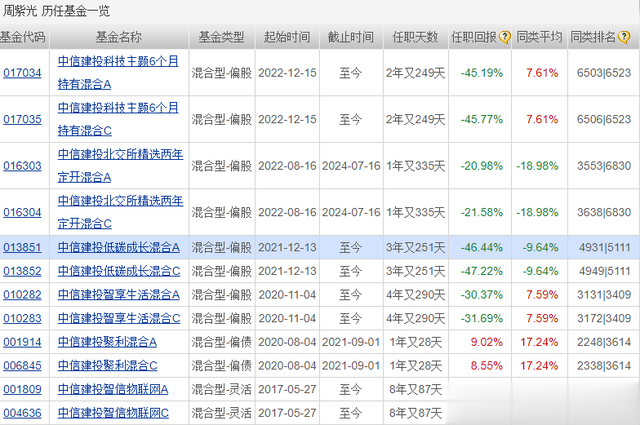Open fund code 010282 link
The width and height of the screenshot is (640, 425).
[22, 295]
